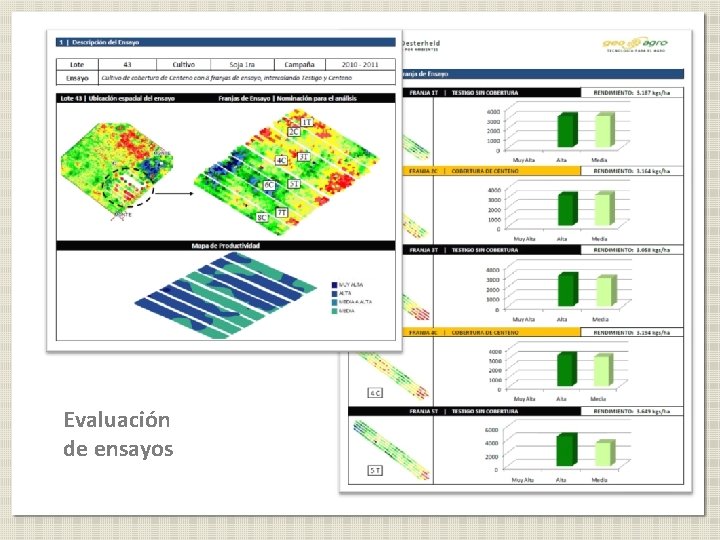Click the '5T' strip label on the map
This screenshot has width=720, height=540.
(x=294, y=184)
